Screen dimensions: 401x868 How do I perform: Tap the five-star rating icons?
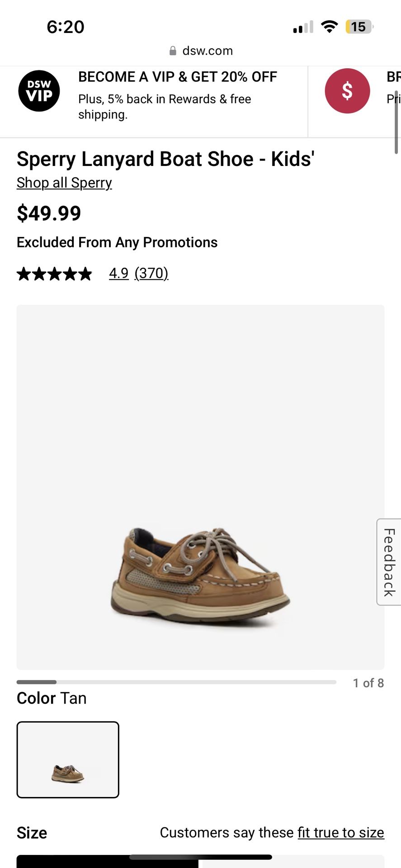54,274
